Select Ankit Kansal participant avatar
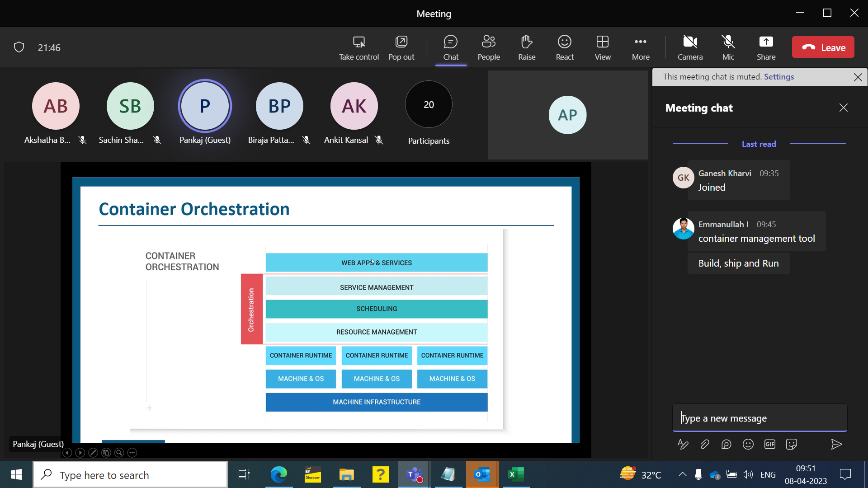The width and height of the screenshot is (868, 488). (x=354, y=106)
